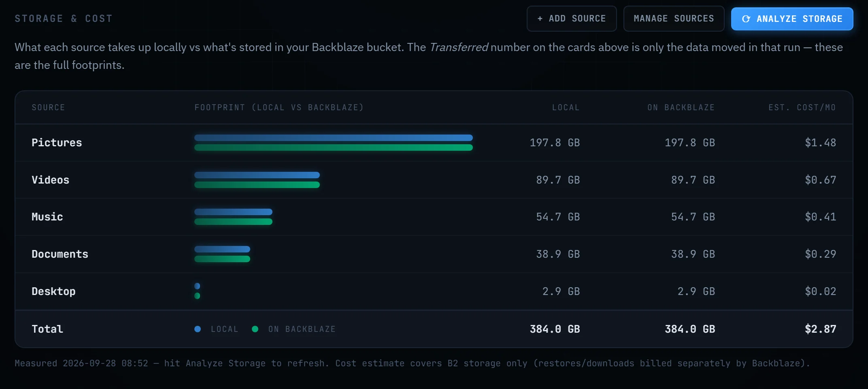
Task: Click the blue local bar for Videos
Action: [x=257, y=175]
